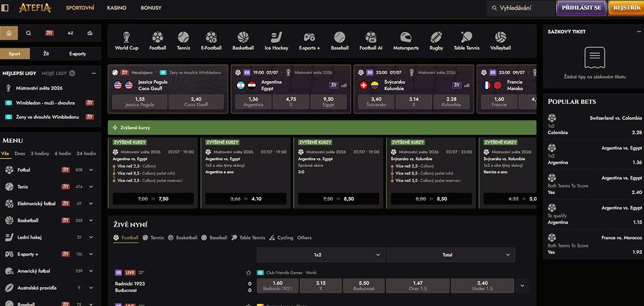Click the PŘIHLÁSIT SE button

(x=581, y=8)
